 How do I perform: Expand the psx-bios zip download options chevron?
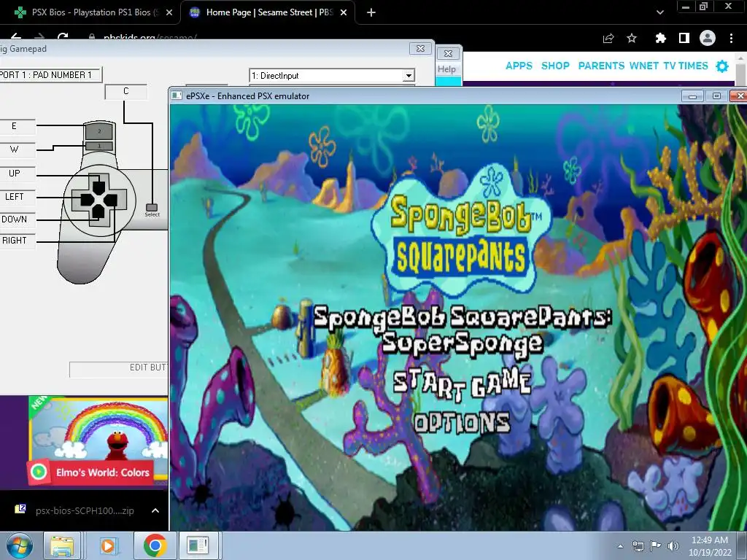155,510
